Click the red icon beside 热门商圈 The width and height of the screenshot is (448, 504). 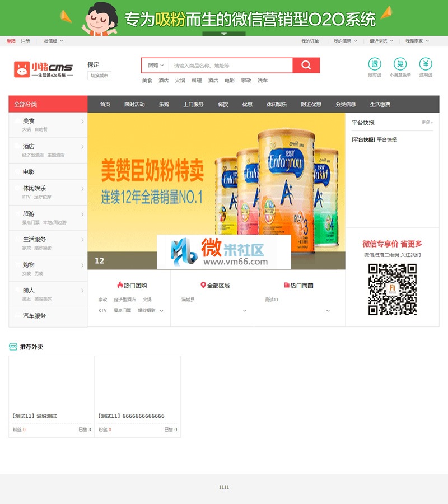[x=287, y=285]
